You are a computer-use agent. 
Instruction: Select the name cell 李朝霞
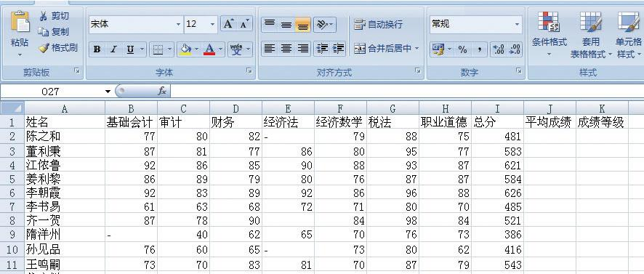pyautogui.click(x=65, y=193)
